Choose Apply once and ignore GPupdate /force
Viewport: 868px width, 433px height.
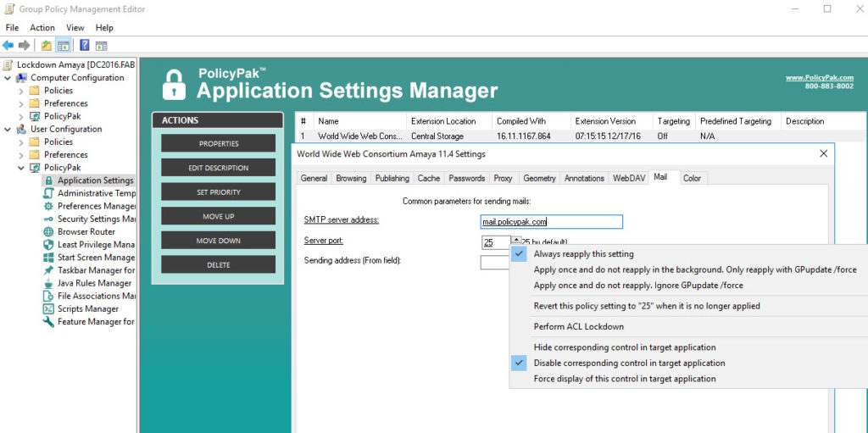coord(638,286)
